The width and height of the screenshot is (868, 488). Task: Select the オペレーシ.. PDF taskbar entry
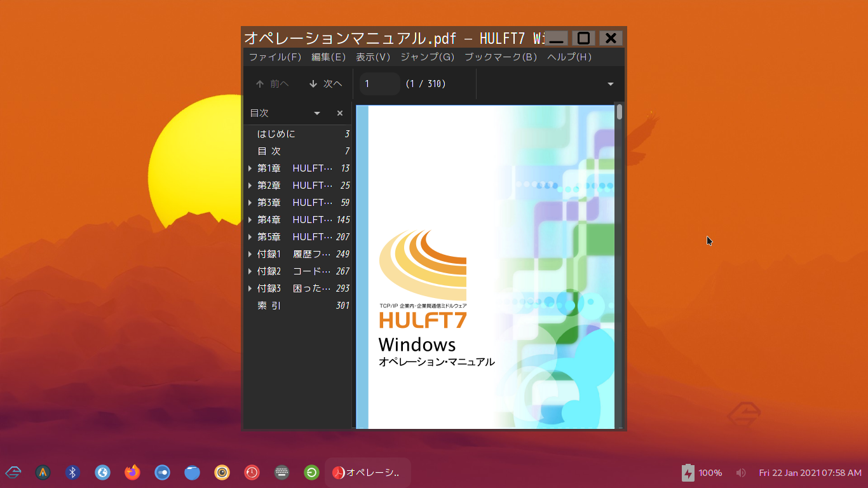pyautogui.click(x=368, y=473)
